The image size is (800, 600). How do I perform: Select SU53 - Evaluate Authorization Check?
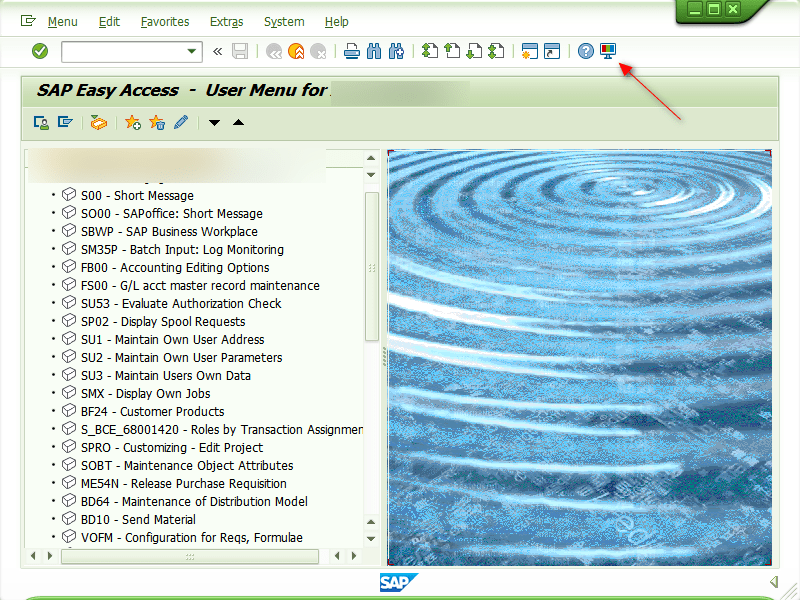[x=181, y=304]
